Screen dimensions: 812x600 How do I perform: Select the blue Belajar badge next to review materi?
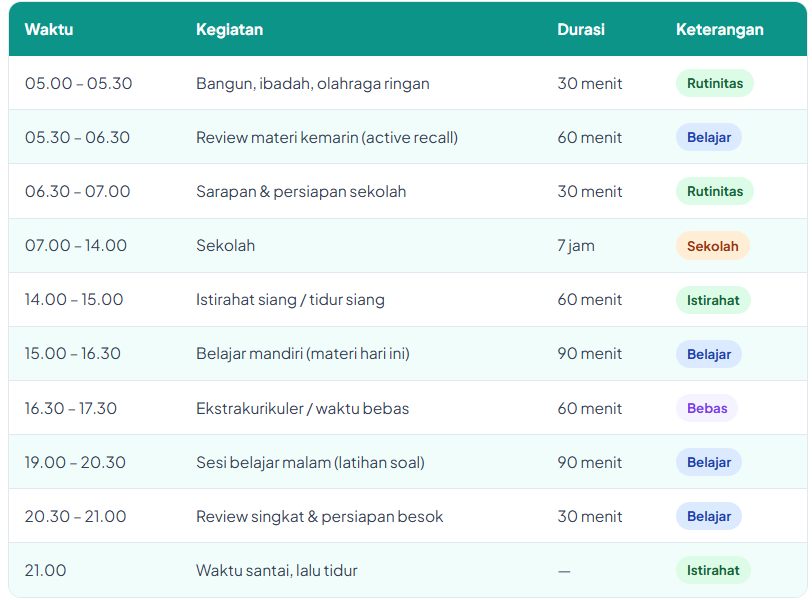click(709, 137)
